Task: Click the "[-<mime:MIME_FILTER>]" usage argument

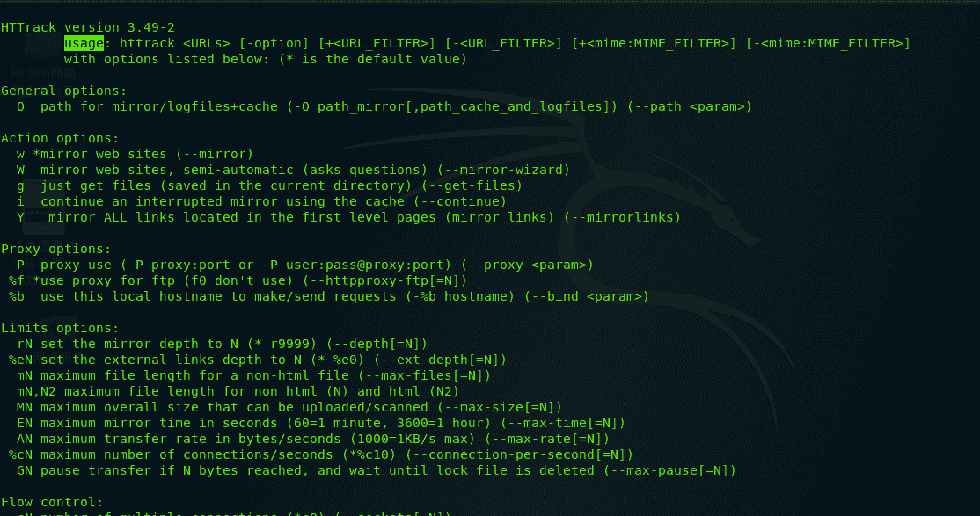Action: pos(827,43)
